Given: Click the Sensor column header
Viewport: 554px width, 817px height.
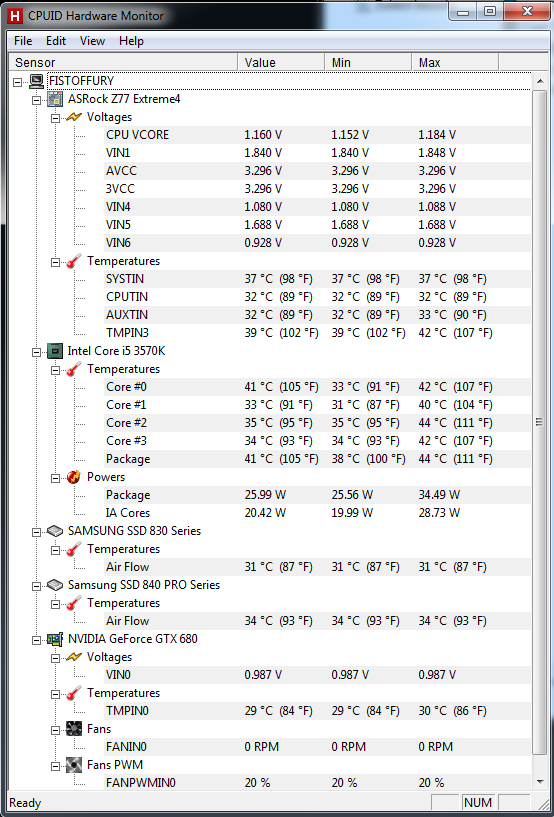Looking at the screenshot, I should [x=124, y=63].
